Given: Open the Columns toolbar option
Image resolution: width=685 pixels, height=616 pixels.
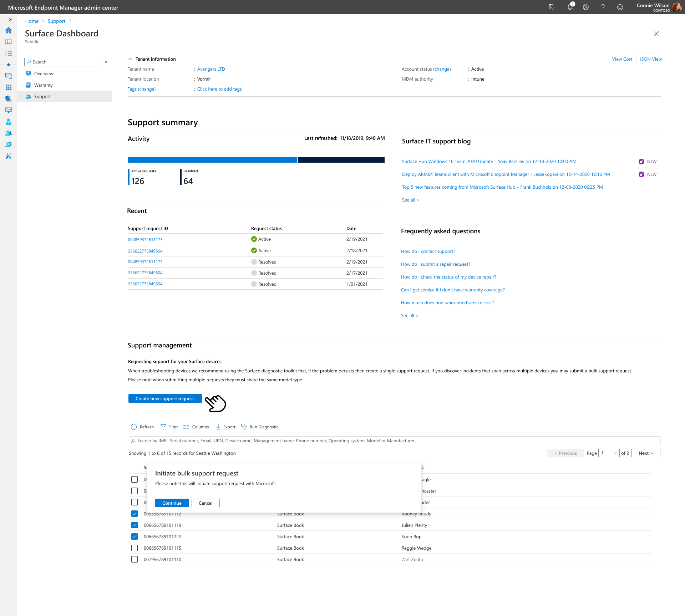Looking at the screenshot, I should click(196, 427).
